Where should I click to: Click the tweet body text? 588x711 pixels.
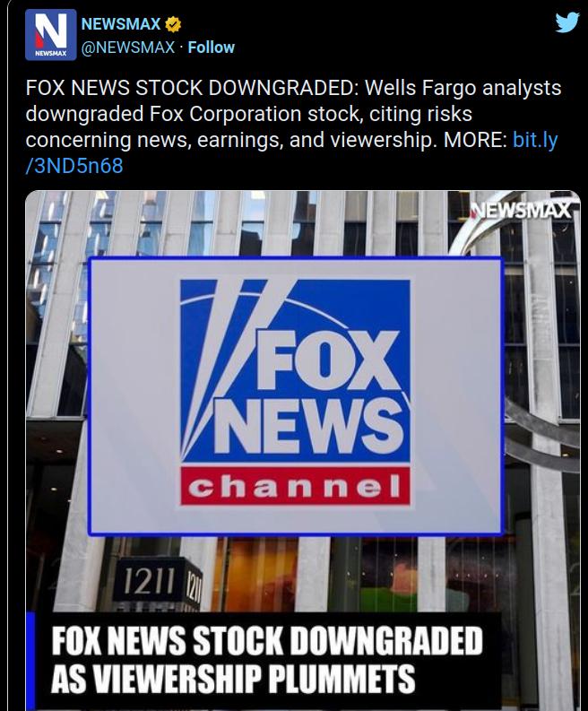(x=293, y=126)
